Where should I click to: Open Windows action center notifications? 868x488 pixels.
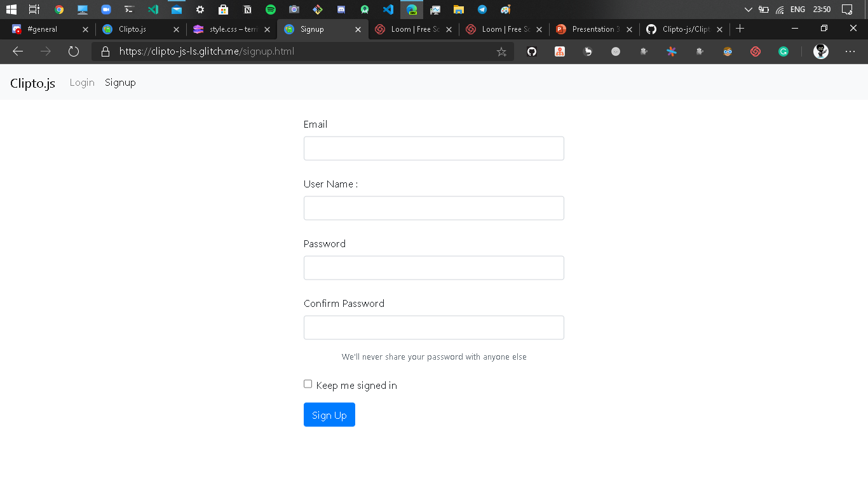click(846, 10)
